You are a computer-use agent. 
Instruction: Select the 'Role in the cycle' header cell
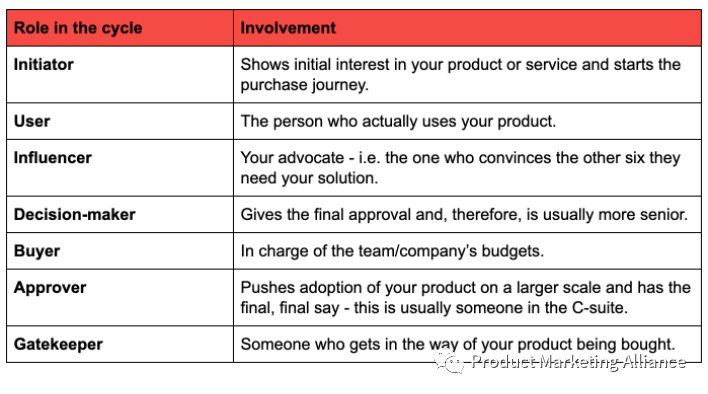pyautogui.click(x=120, y=28)
